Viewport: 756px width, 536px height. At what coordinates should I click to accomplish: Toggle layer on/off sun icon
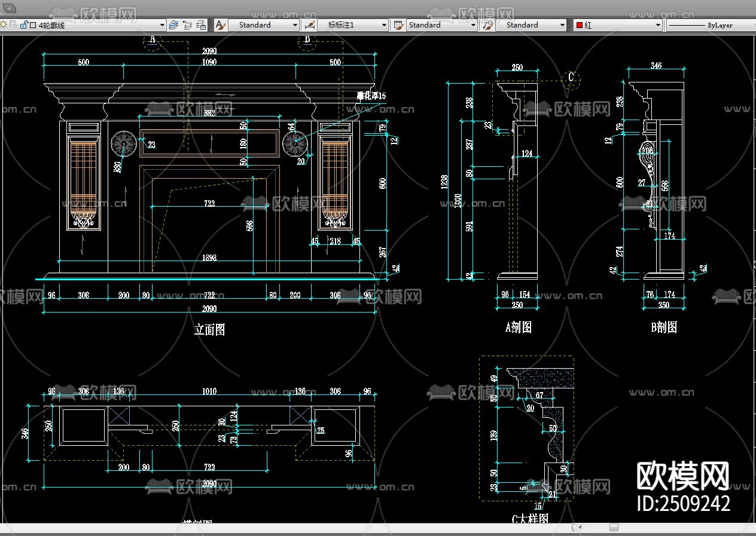4,25
